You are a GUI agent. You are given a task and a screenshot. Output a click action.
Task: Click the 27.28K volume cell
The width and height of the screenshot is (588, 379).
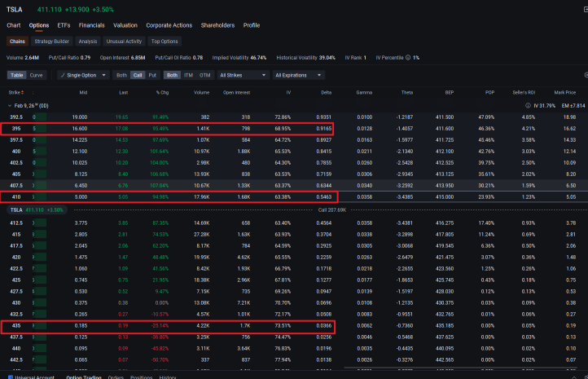click(202, 235)
